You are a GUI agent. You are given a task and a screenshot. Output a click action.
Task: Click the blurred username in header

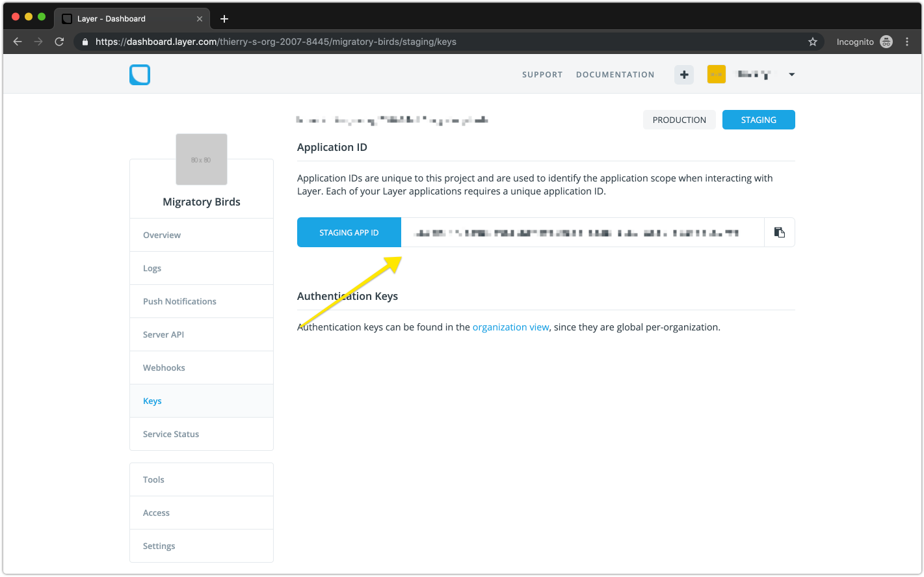[754, 75]
